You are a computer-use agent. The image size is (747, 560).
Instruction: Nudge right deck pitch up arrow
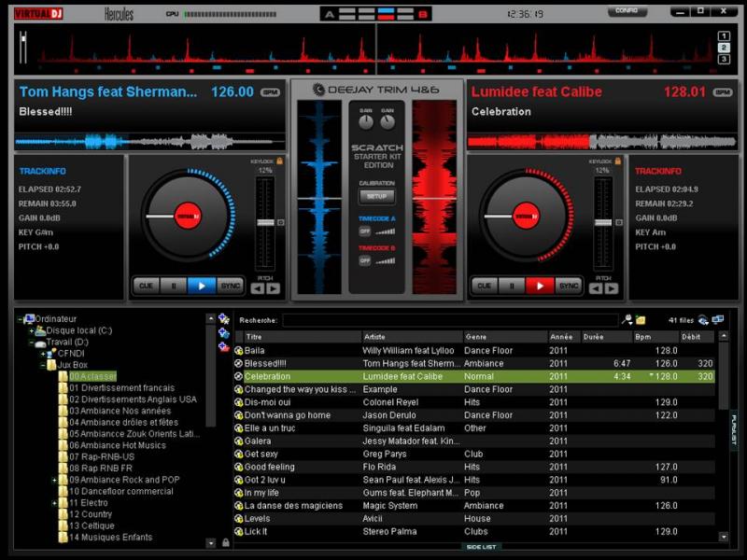point(612,289)
